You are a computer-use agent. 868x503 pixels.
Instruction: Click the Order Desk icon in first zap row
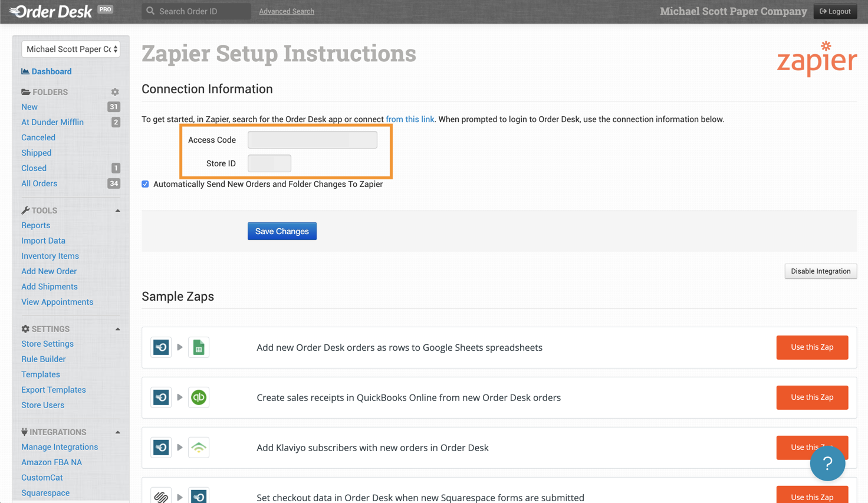pos(161,347)
